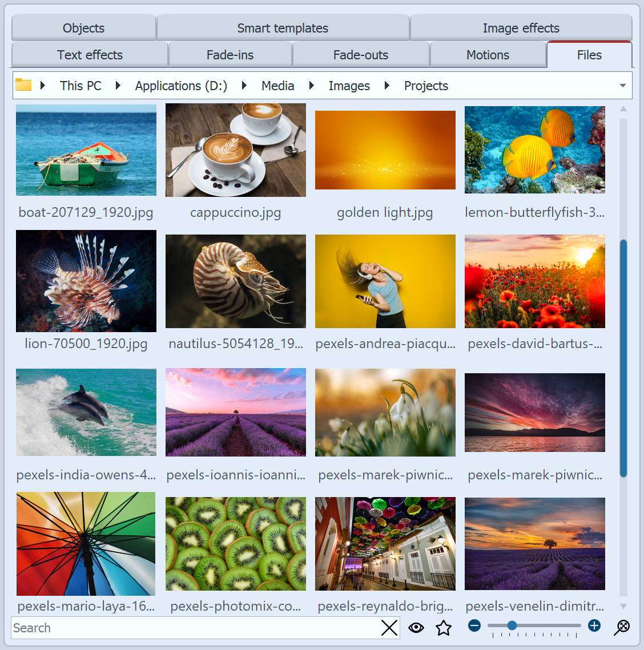
Task: Select the Text effects tab
Action: (89, 54)
